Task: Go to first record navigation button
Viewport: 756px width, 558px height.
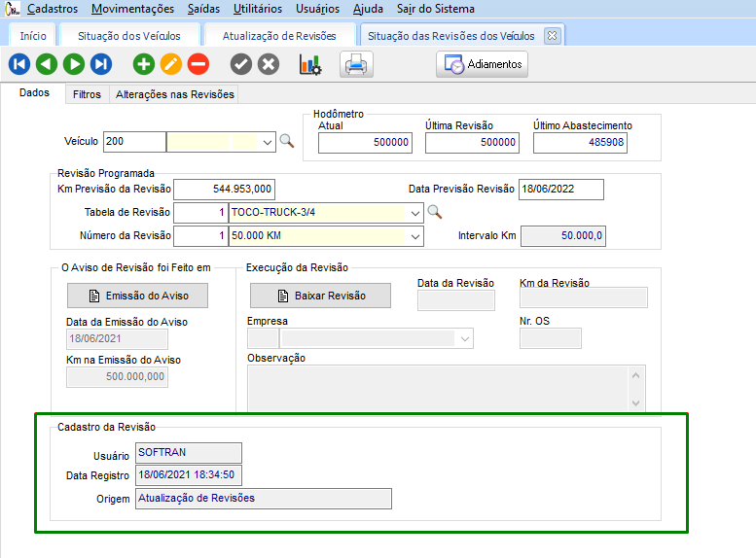Action: (x=19, y=64)
